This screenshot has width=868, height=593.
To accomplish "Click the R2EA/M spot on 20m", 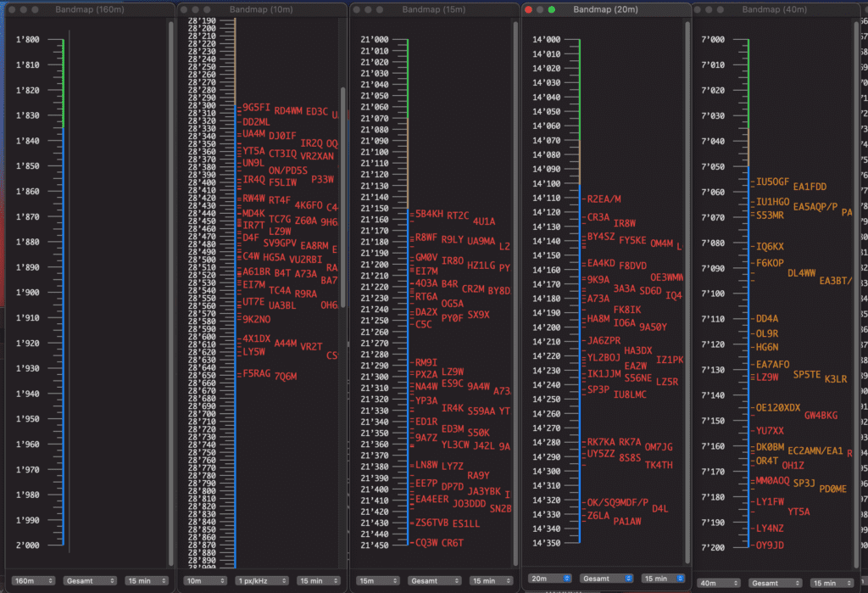I will coord(604,199).
